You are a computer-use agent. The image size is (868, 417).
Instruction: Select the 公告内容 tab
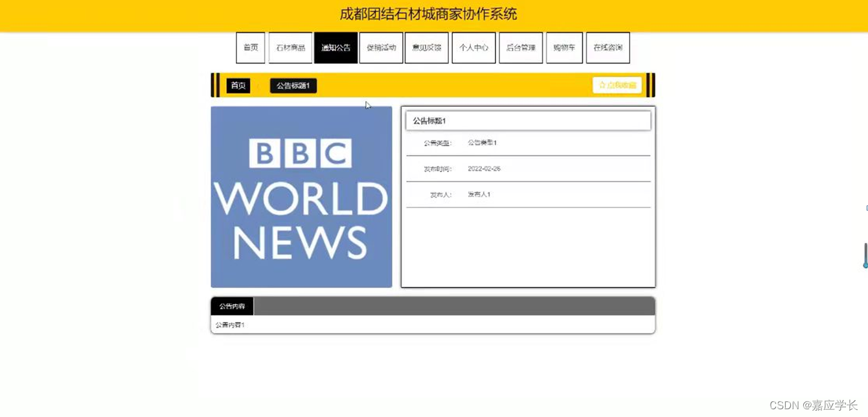(x=232, y=306)
